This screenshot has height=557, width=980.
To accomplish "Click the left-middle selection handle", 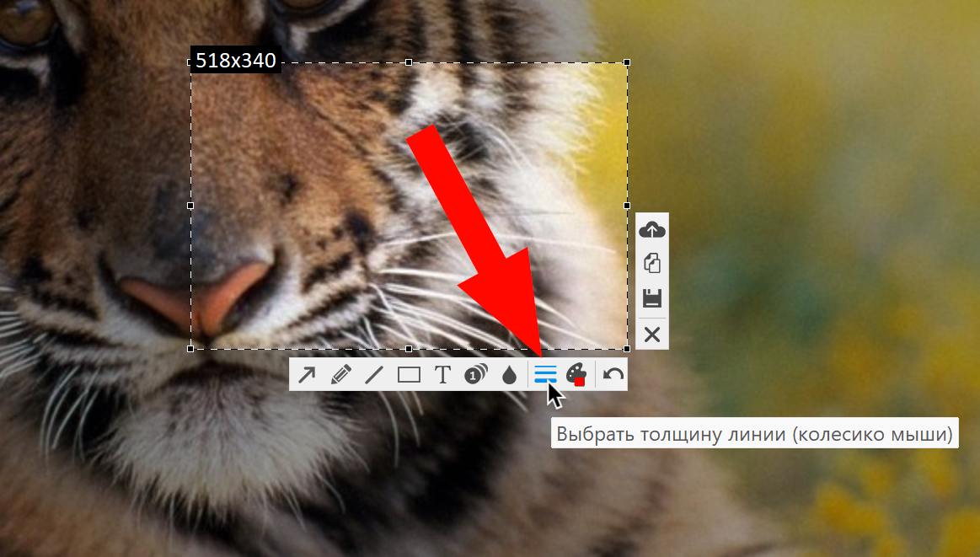I will 190,206.
